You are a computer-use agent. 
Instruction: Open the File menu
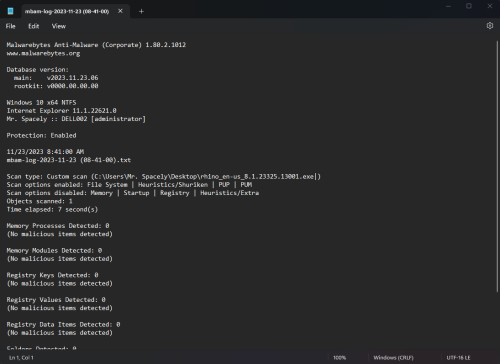click(x=10, y=26)
